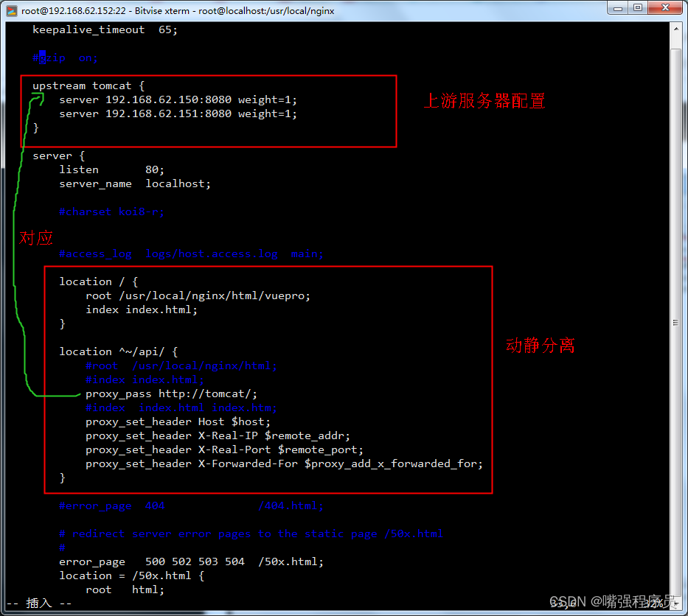688x616 pixels.
Task: Click 'proxy_pass http://tomcat/;' line
Action: click(x=172, y=394)
